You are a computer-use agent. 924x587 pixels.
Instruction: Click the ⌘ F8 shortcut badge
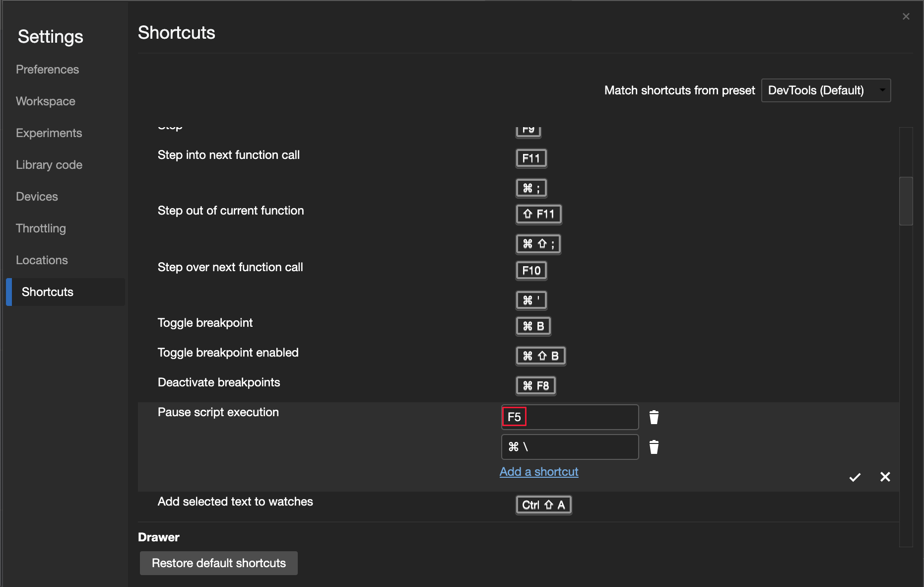coord(536,386)
